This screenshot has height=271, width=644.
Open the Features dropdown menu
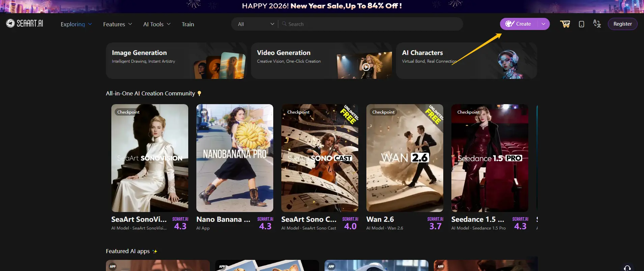117,24
